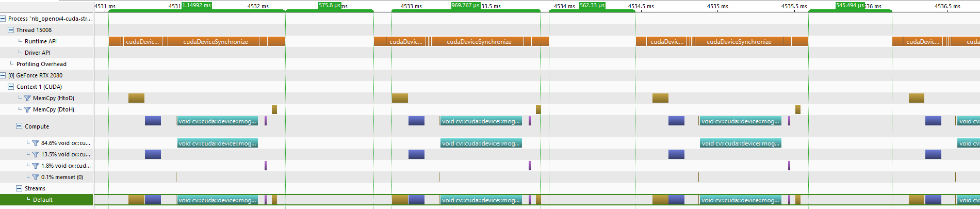Click filter icon on 84.6% kernel row
980x209 pixels.
click(36, 143)
